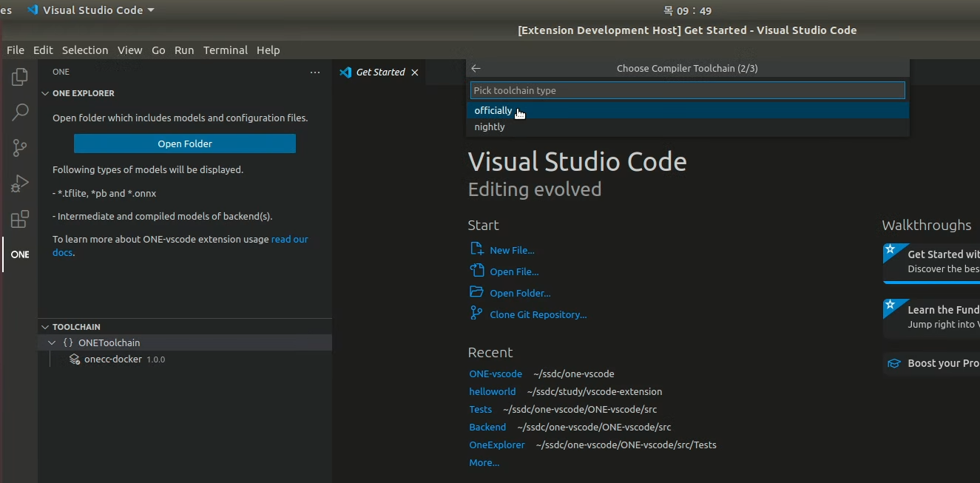Open More Actions in the ONE panel
This screenshot has height=483, width=980.
314,72
